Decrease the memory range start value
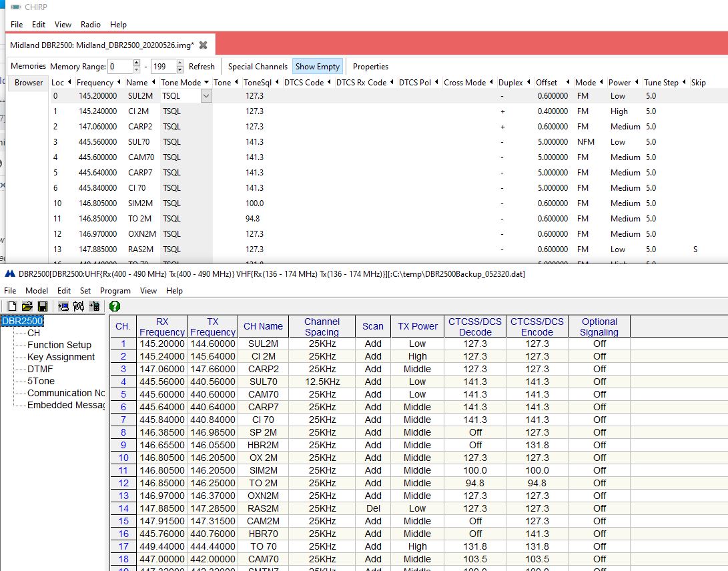The image size is (728, 571). click(x=137, y=69)
